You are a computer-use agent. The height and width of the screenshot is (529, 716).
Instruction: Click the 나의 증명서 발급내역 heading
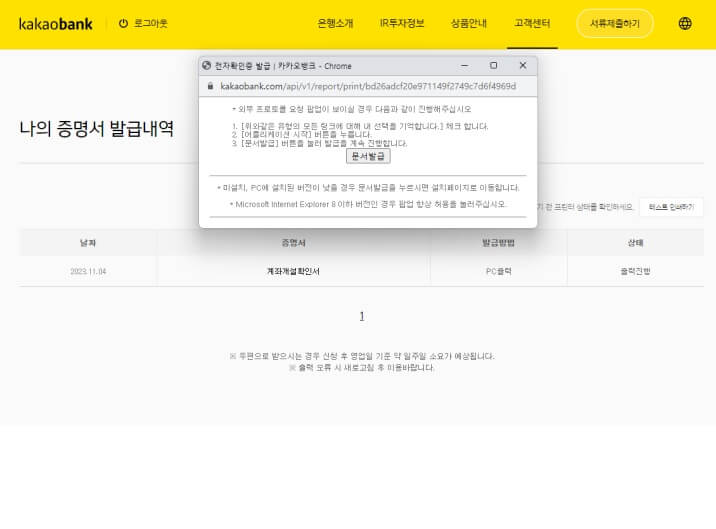pyautogui.click(x=96, y=128)
